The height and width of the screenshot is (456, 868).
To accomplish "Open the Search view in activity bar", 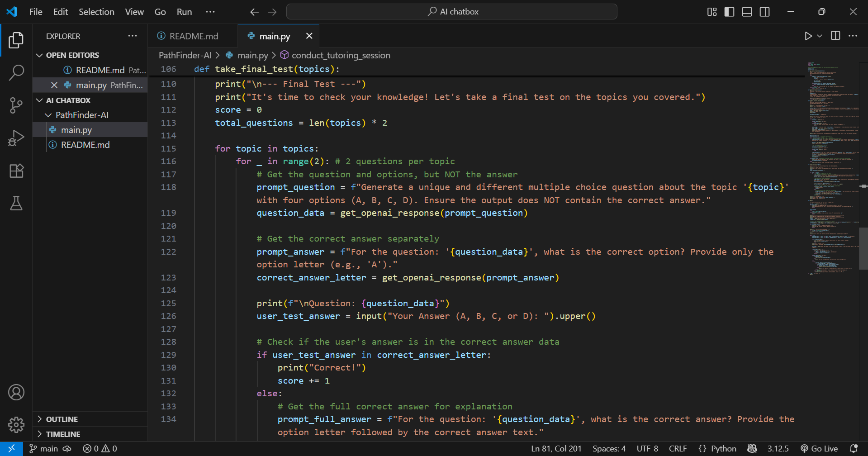I will click(16, 72).
